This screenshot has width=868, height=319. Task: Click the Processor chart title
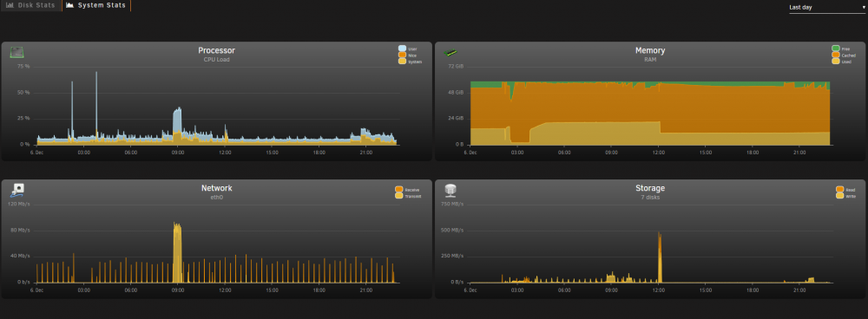[x=216, y=50]
